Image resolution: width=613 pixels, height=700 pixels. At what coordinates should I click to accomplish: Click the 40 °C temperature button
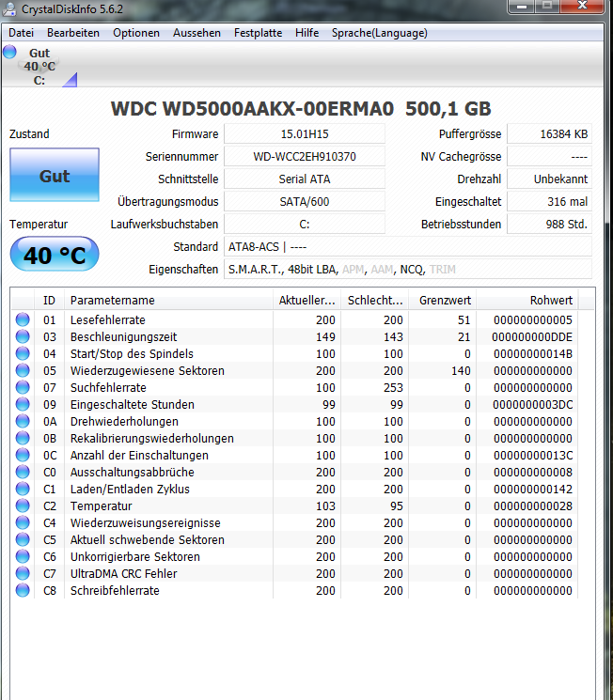[55, 254]
